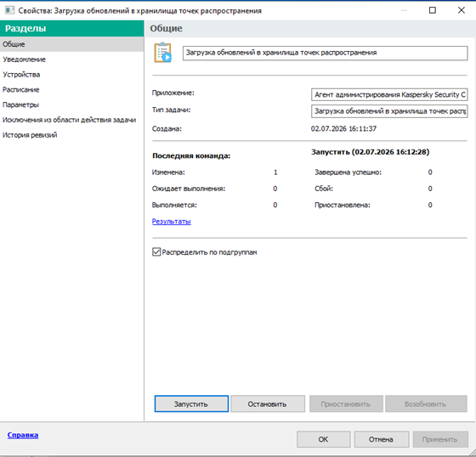Viewport: 476px width, 457px height.
Task: Click the window title bar application icon
Action: (x=9, y=10)
